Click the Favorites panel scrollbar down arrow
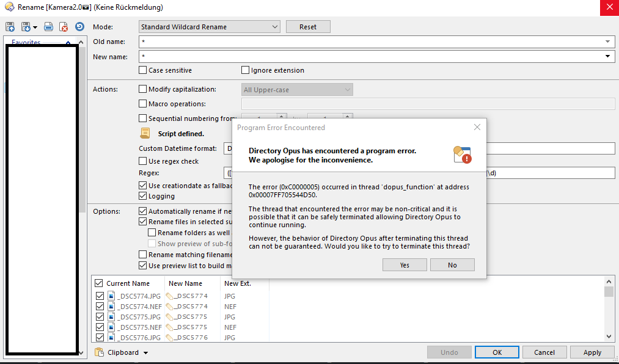This screenshot has width=619, height=364. [x=81, y=352]
